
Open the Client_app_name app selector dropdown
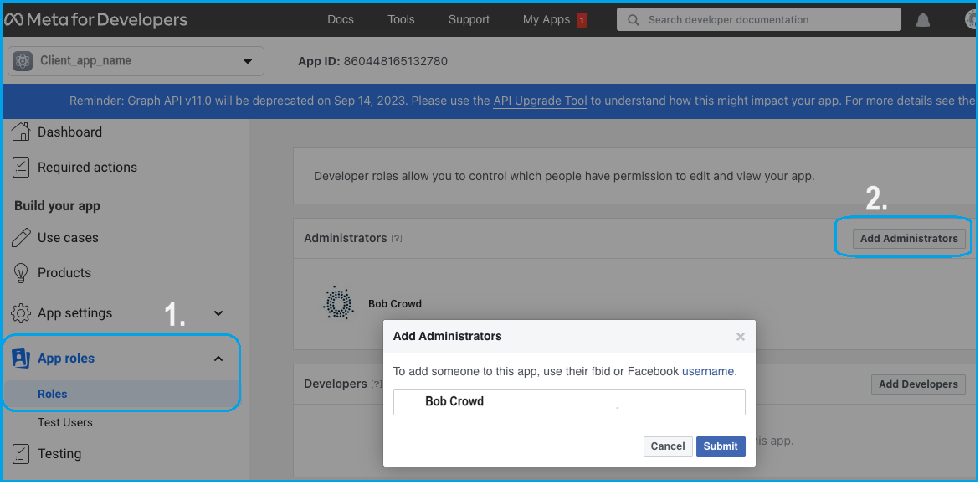[136, 60]
